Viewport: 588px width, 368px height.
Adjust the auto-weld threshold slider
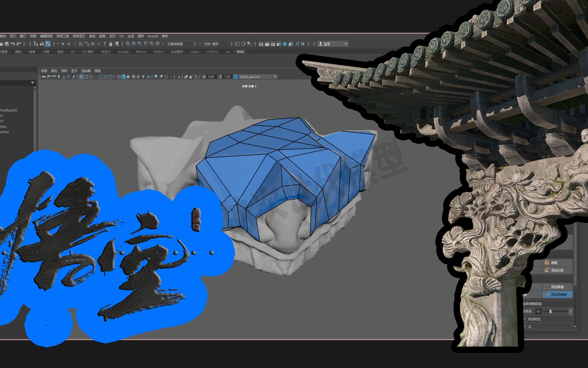point(550,311)
